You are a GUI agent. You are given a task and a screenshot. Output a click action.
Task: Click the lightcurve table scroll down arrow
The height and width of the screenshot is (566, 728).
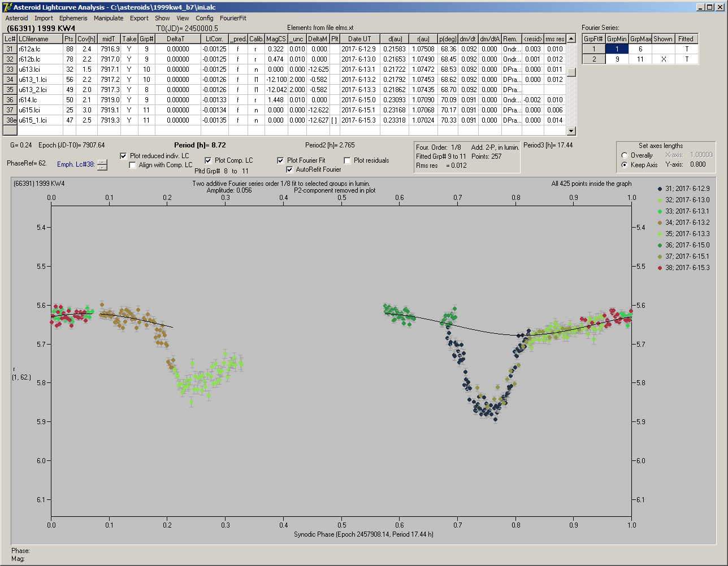tap(571, 131)
